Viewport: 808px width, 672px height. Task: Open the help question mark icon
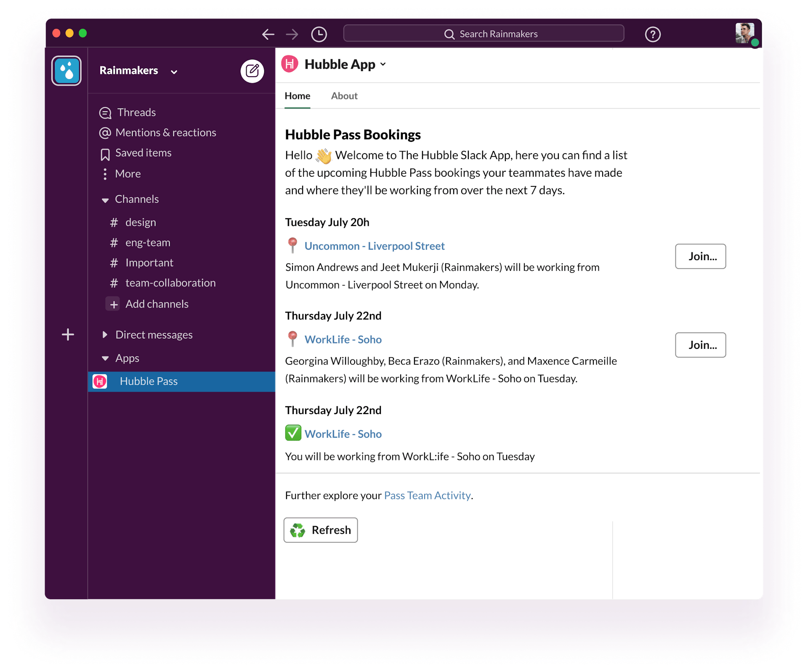tap(652, 34)
